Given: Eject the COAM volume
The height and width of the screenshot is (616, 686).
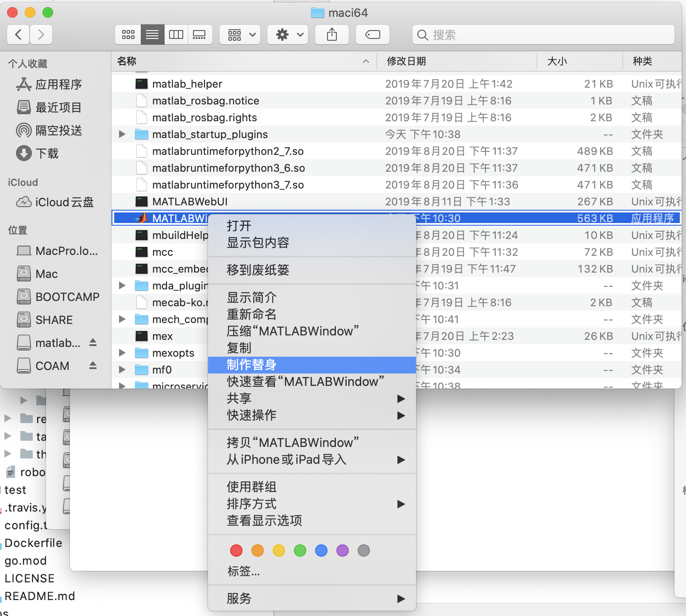Looking at the screenshot, I should point(93,366).
